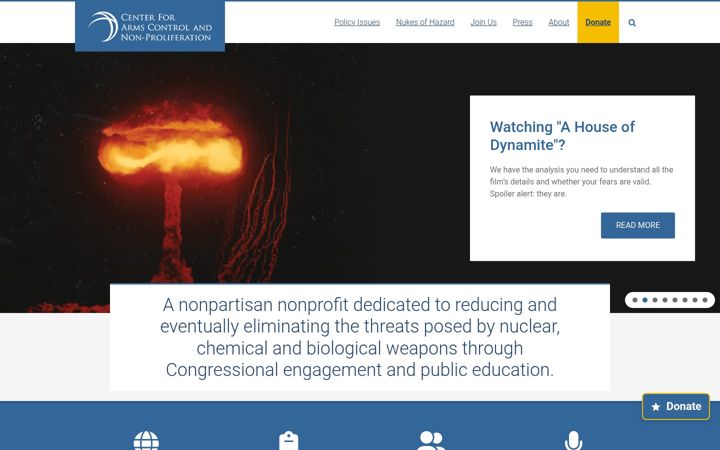Viewport: 720px width, 450px height.
Task: Open the About menu item
Action: [x=559, y=22]
